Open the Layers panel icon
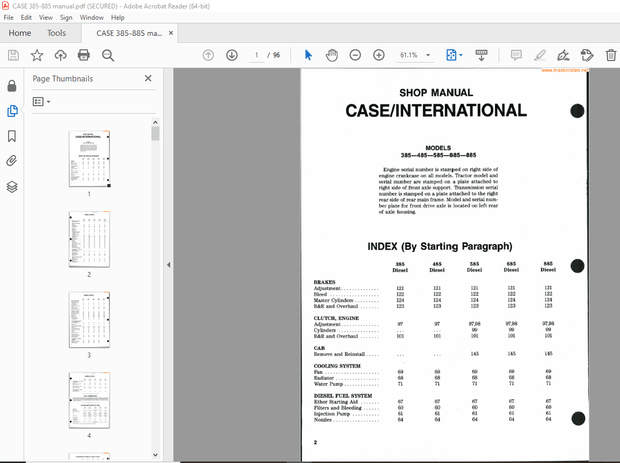 pos(12,187)
